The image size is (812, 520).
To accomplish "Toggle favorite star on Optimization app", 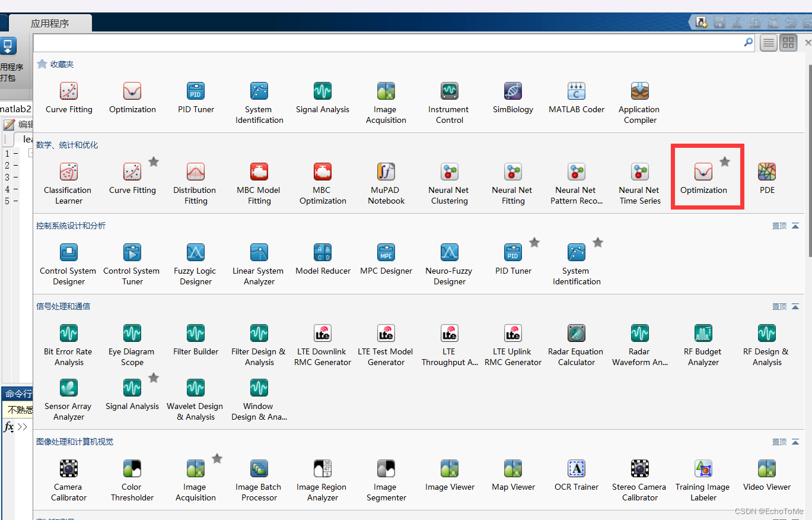I will point(725,161).
